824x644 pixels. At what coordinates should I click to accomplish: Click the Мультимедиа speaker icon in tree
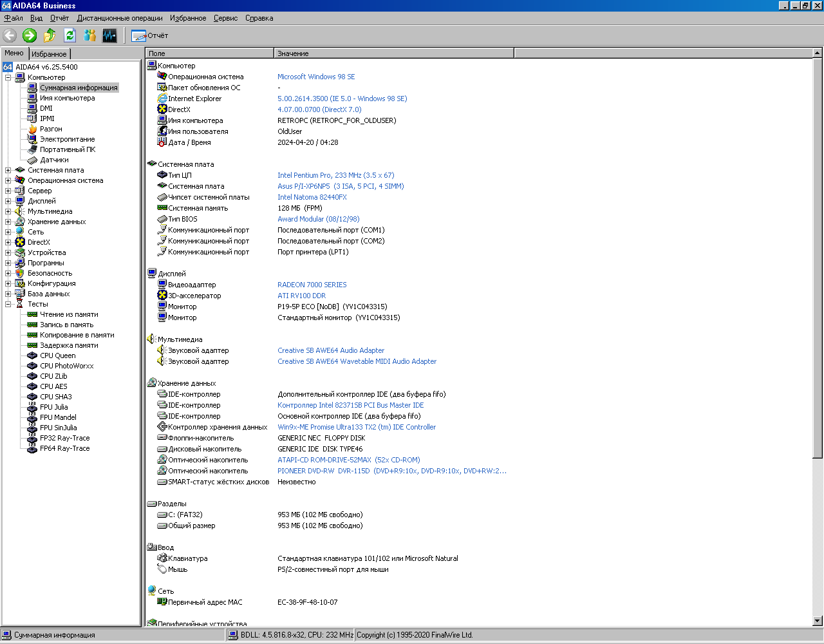(20, 211)
